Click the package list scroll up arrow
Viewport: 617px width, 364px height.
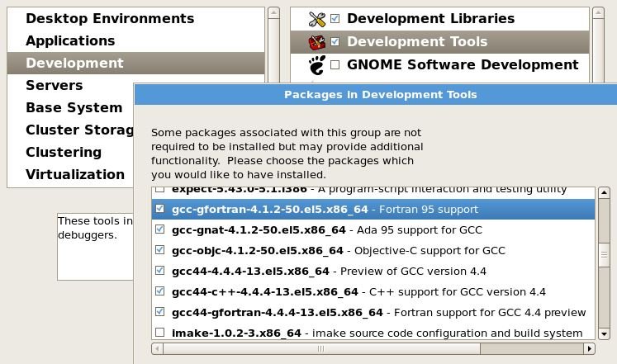604,192
